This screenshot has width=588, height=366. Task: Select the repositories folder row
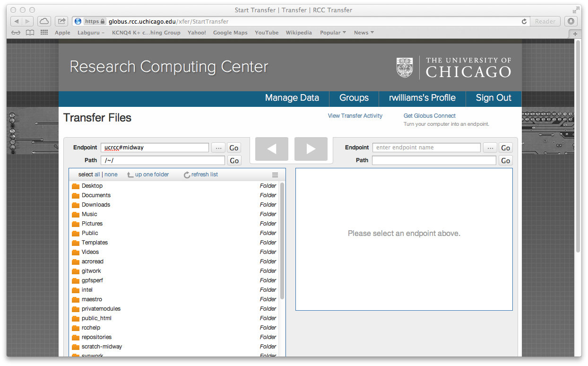pos(174,337)
